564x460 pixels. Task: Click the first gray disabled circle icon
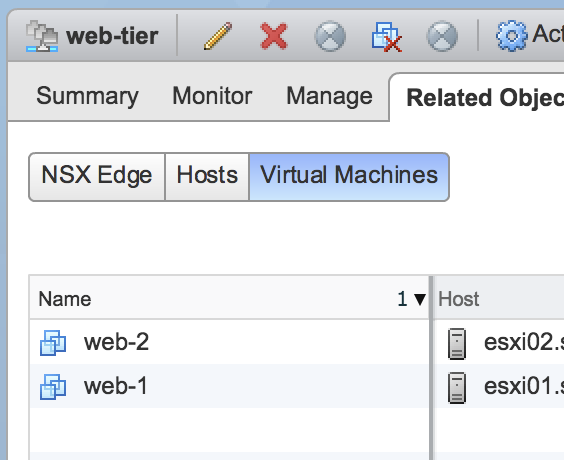point(330,36)
